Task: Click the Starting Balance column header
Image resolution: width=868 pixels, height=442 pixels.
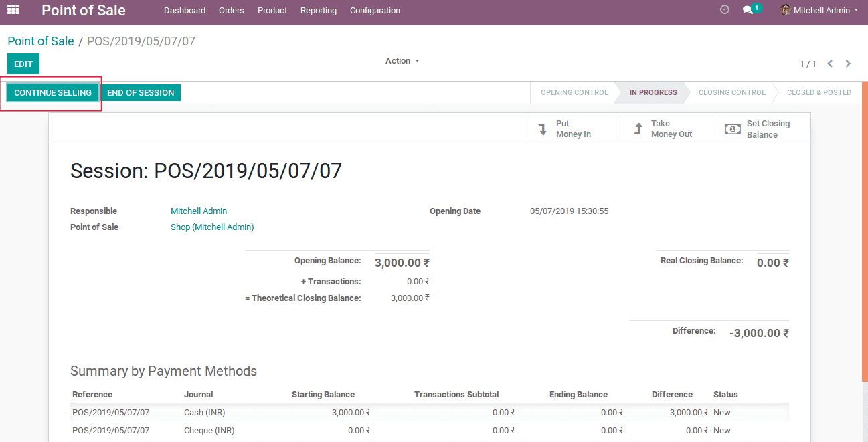Action: pyautogui.click(x=323, y=395)
